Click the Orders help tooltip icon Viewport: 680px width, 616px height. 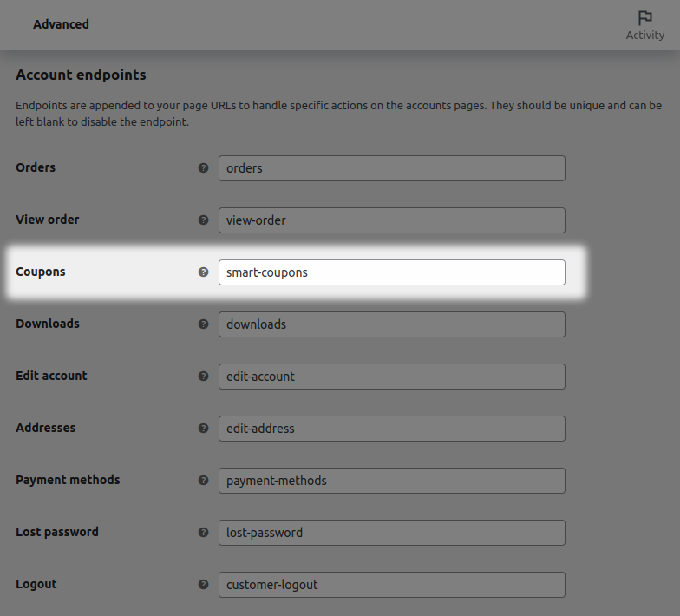pos(203,168)
